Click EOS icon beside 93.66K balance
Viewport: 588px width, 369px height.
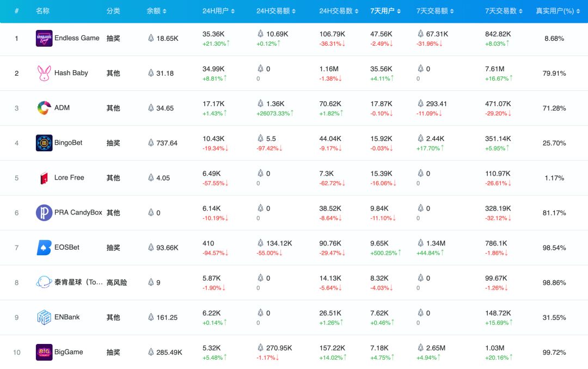(151, 247)
